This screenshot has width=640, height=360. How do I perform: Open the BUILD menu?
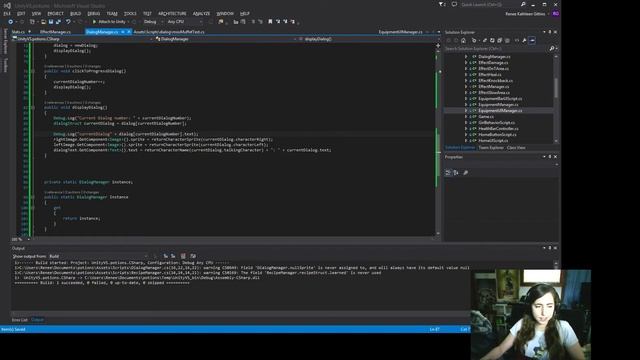pyautogui.click(x=76, y=13)
